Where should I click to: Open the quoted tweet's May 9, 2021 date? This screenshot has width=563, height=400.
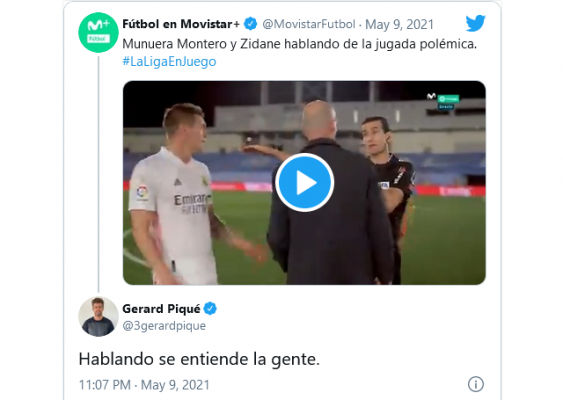coord(399,24)
